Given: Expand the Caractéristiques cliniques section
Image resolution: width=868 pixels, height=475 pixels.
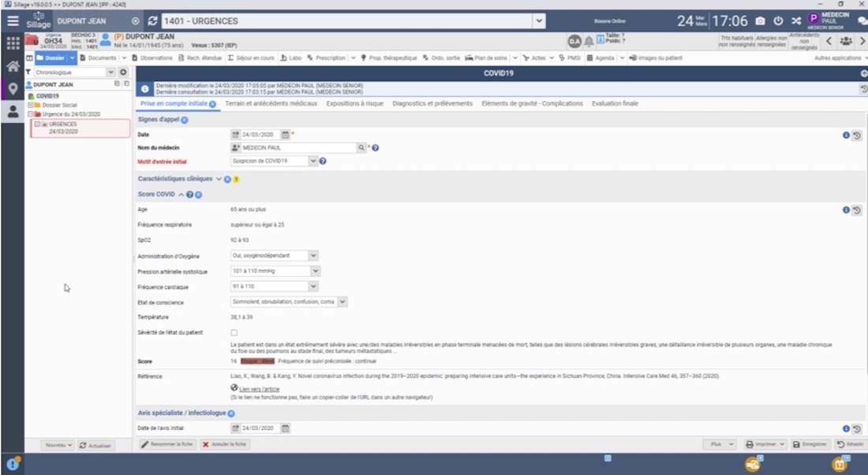Looking at the screenshot, I should coord(219,179).
